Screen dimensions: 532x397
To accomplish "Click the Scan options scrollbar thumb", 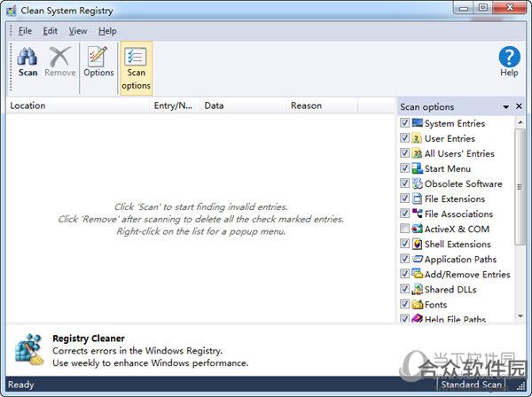I will [x=520, y=187].
